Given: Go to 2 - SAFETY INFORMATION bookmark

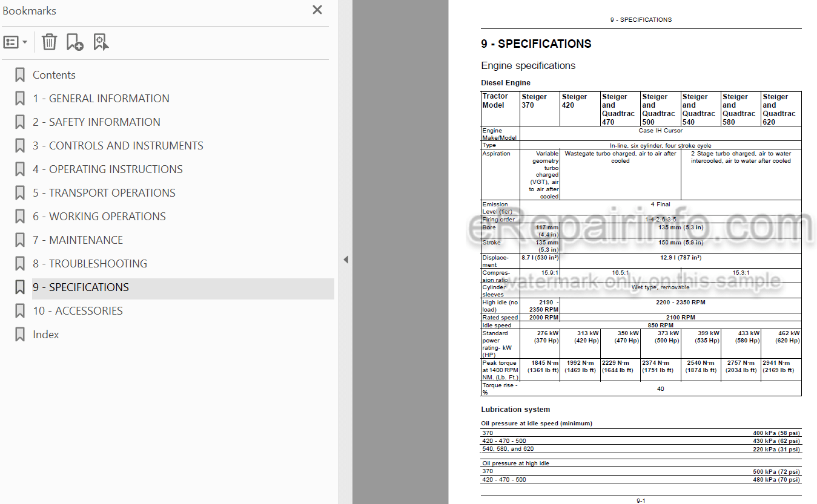Looking at the screenshot, I should tap(96, 122).
